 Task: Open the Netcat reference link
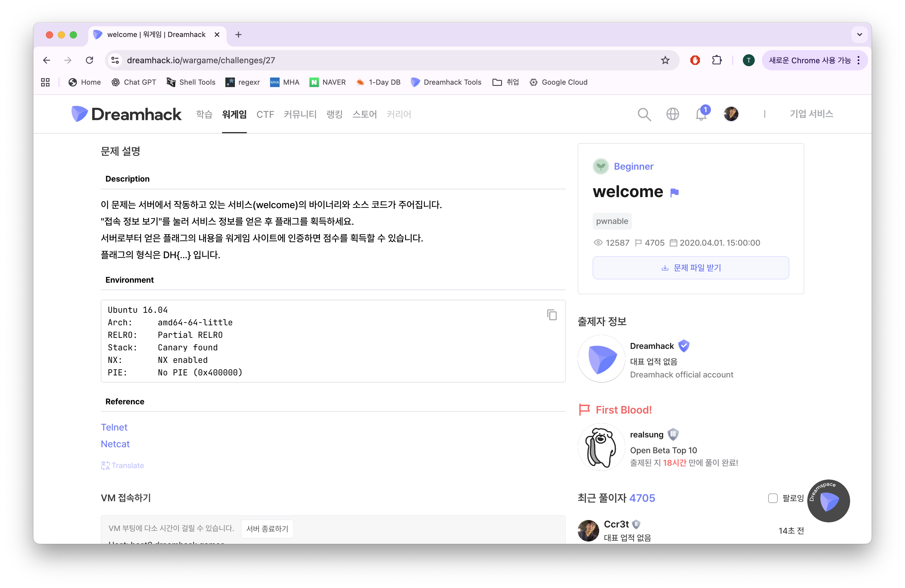click(115, 444)
